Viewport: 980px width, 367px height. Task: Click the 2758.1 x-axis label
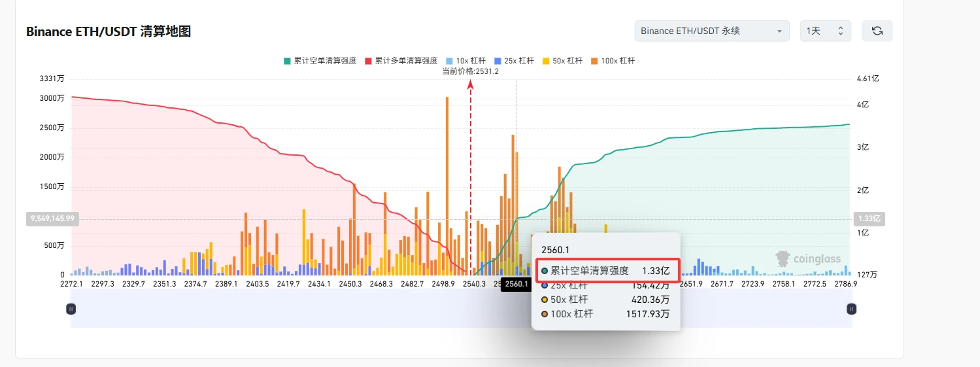784,284
